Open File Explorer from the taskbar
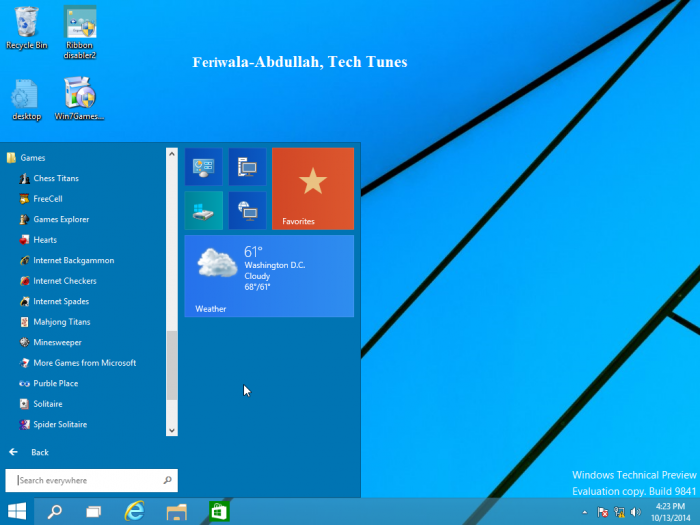The image size is (700, 525). pos(177,512)
